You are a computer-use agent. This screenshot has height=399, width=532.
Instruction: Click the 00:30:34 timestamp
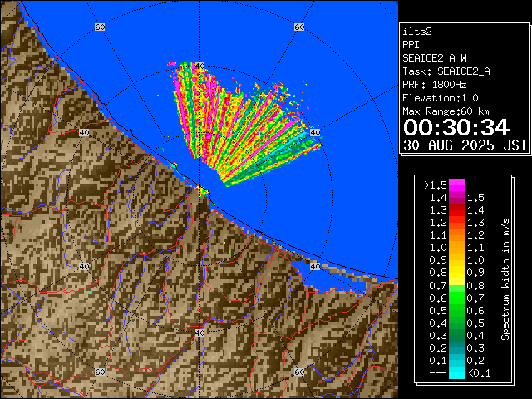point(456,127)
